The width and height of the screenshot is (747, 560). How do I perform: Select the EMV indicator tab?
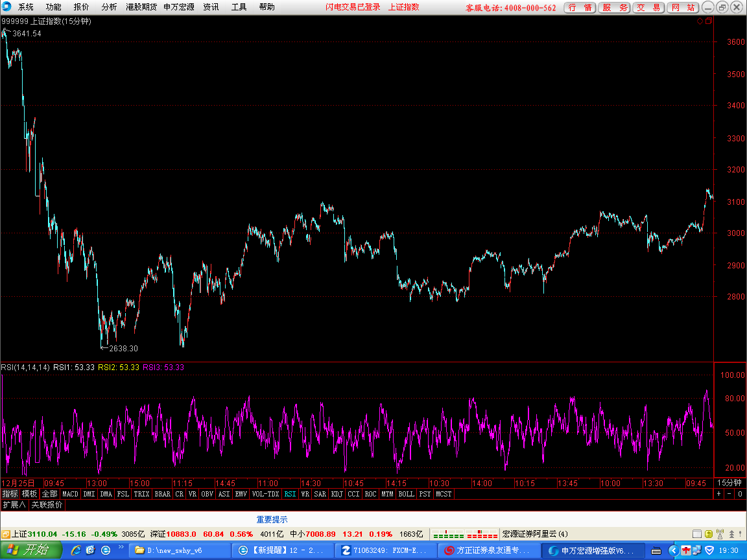pyautogui.click(x=241, y=494)
